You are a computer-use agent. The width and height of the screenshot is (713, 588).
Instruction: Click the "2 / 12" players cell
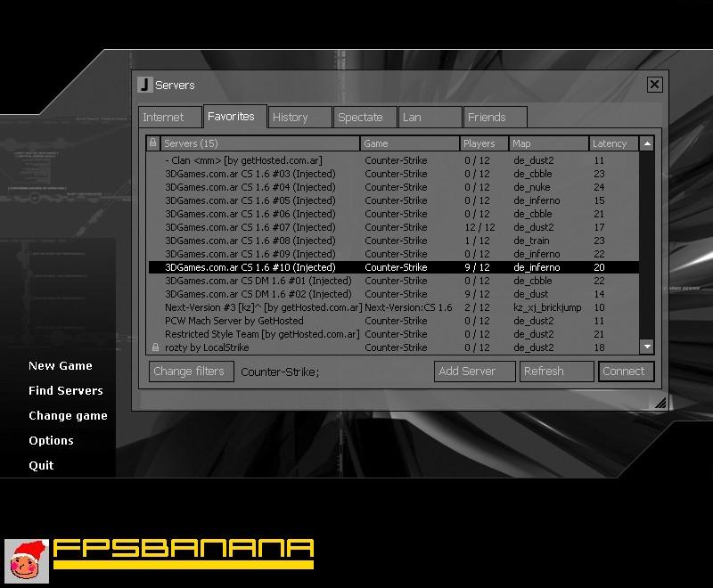[x=477, y=307]
